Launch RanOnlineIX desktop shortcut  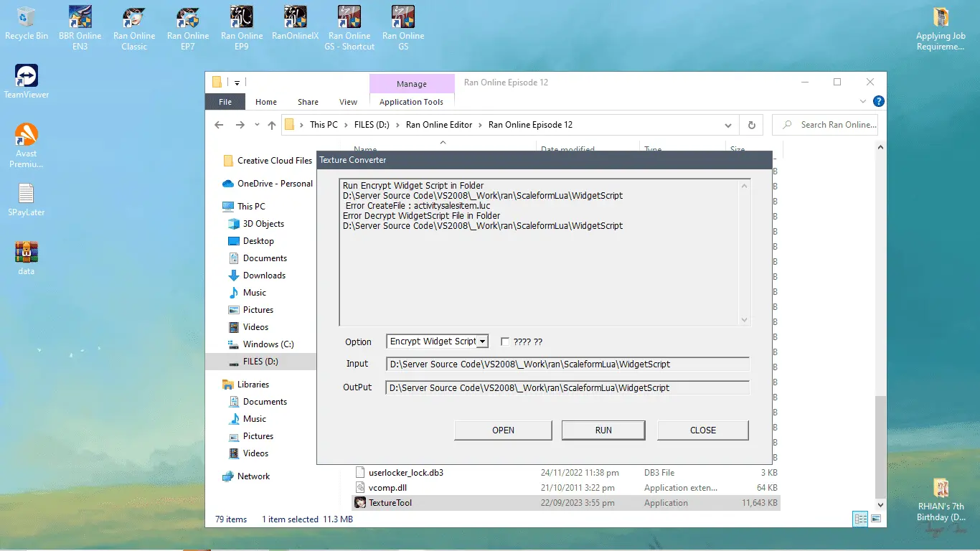pos(295,23)
